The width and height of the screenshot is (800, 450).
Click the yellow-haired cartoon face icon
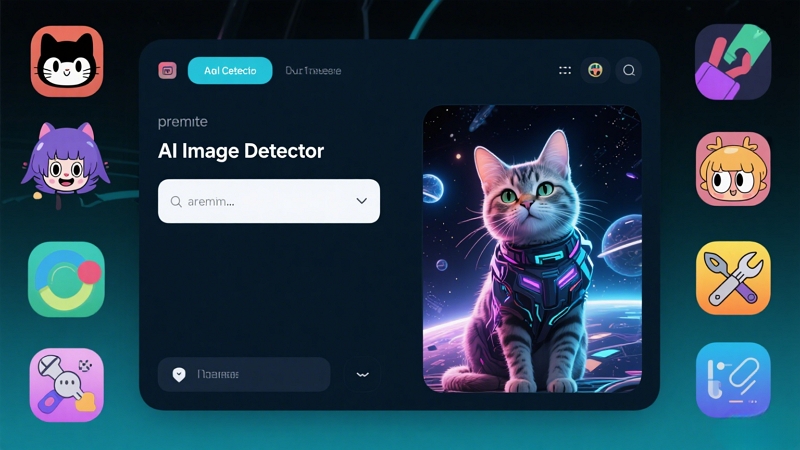tap(733, 169)
